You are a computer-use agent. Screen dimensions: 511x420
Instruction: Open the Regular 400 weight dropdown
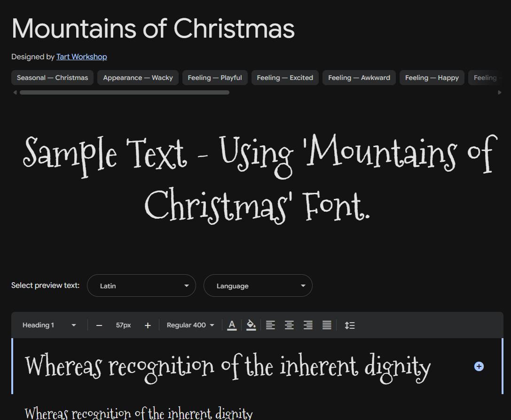pyautogui.click(x=190, y=325)
